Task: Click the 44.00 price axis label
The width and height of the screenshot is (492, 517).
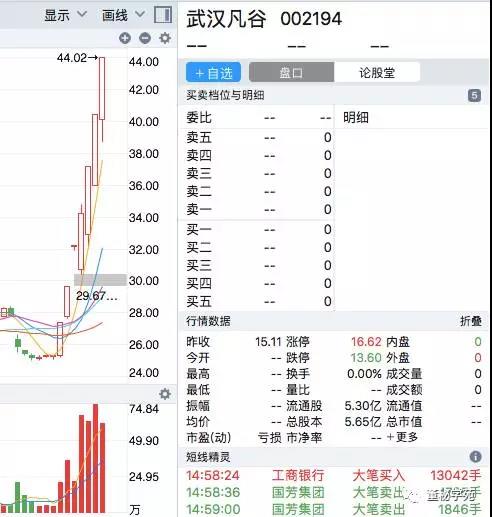Action: (144, 62)
